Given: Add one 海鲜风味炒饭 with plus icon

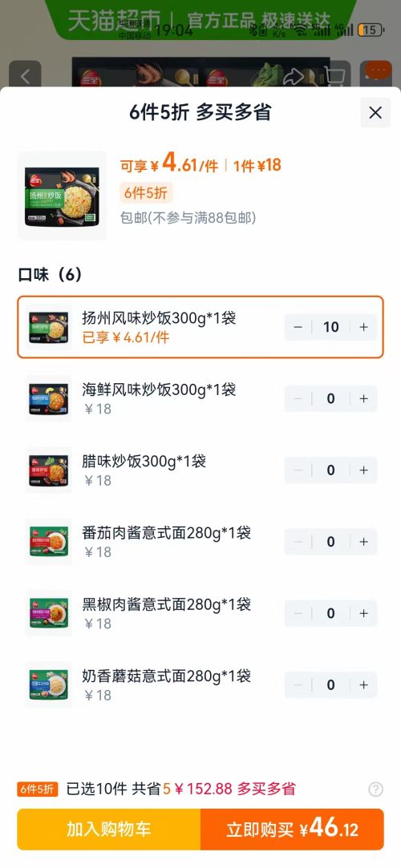Looking at the screenshot, I should tap(363, 398).
